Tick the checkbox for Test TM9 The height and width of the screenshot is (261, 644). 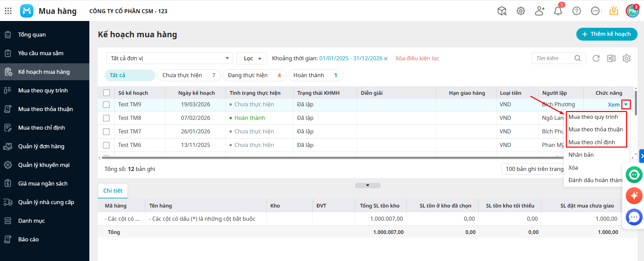106,105
